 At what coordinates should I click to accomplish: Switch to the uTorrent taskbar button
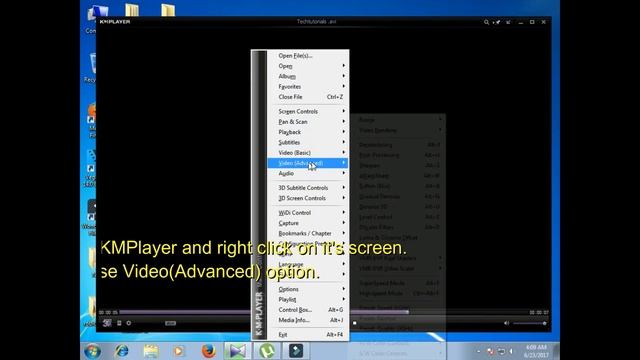[x=267, y=351]
